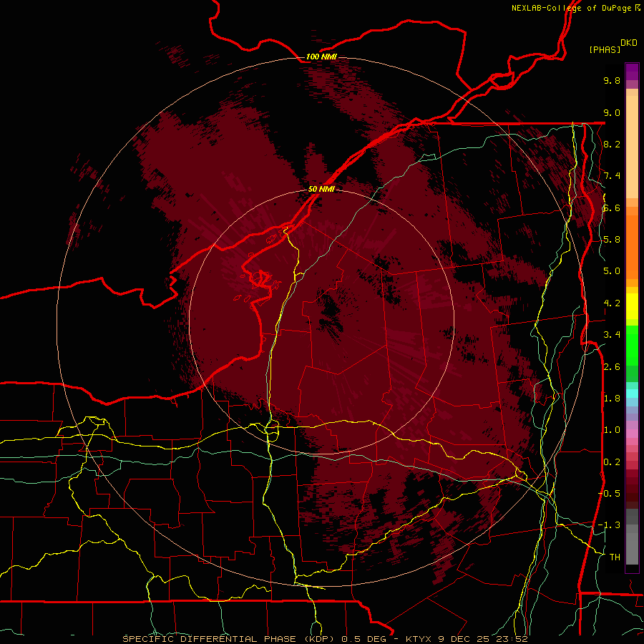Click the purple top segment of the color bar

632,72
